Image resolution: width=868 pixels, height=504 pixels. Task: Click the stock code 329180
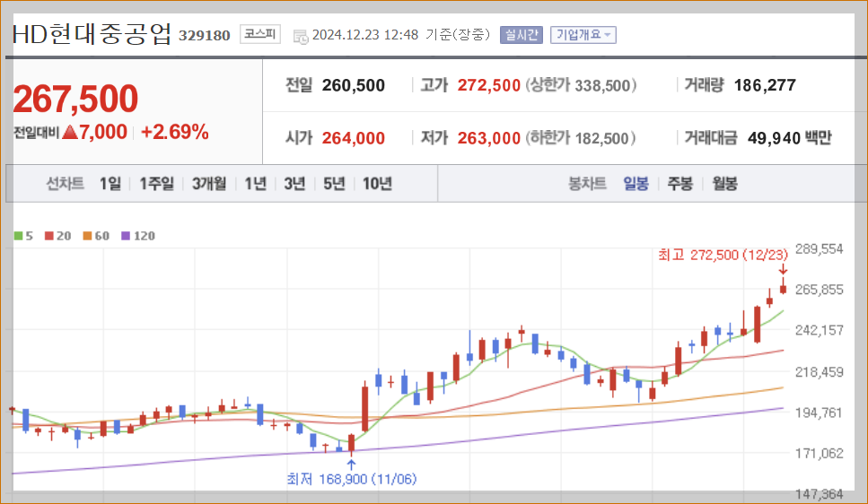coord(205,35)
